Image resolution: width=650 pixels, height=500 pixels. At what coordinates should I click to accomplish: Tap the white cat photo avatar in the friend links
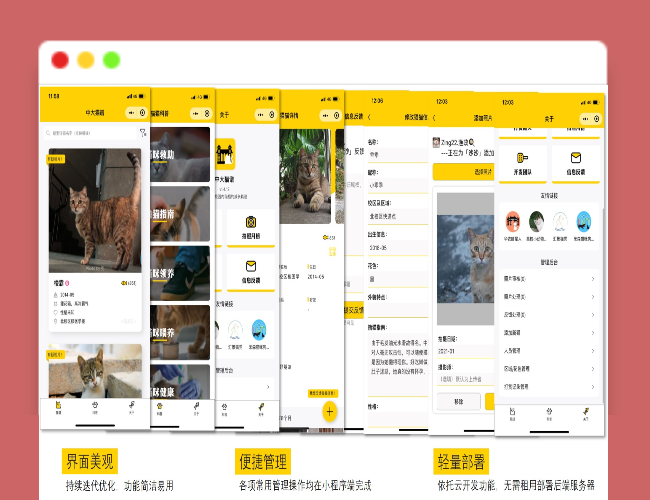tap(536, 221)
